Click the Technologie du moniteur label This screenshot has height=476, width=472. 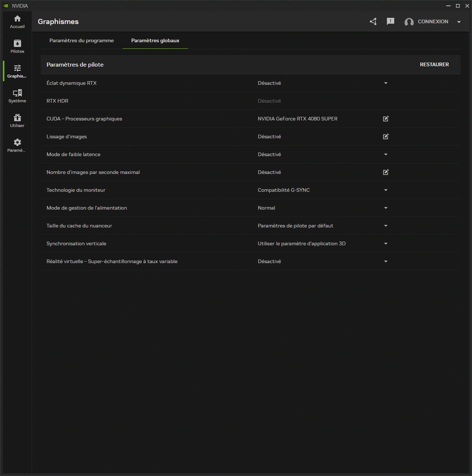pyautogui.click(x=76, y=190)
